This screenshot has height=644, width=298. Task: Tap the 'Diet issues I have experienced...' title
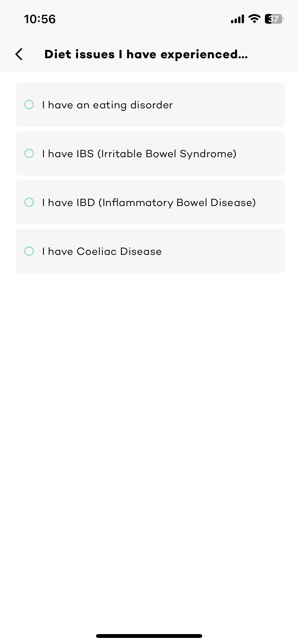[146, 54]
